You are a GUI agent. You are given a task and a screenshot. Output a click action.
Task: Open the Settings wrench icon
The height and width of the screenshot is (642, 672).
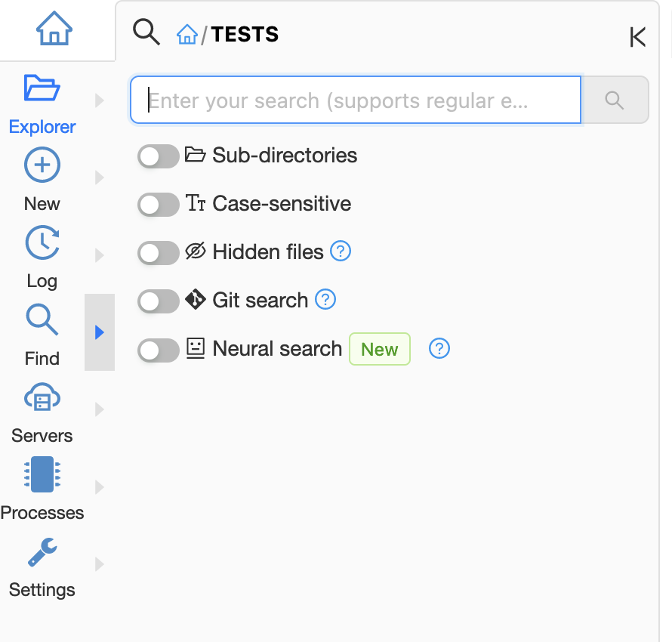point(42,552)
